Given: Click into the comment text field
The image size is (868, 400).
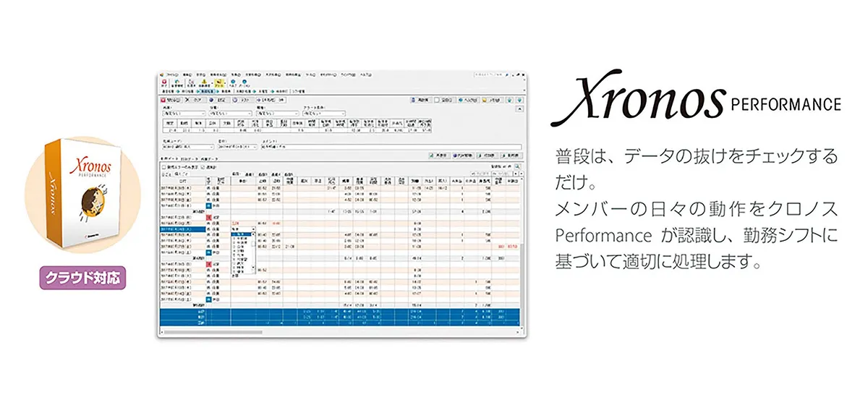Looking at the screenshot, I should pos(391,147).
